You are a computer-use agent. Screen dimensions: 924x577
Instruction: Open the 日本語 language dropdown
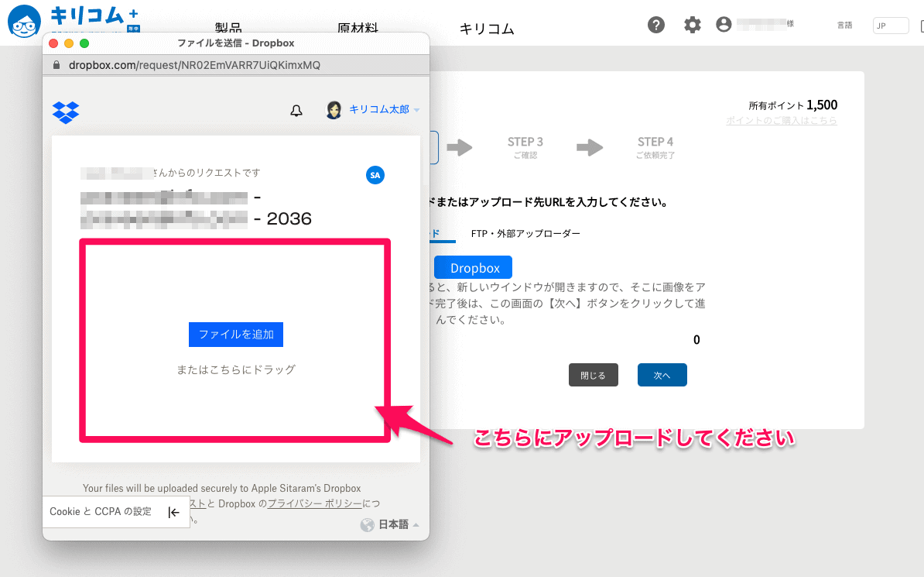[x=399, y=524]
